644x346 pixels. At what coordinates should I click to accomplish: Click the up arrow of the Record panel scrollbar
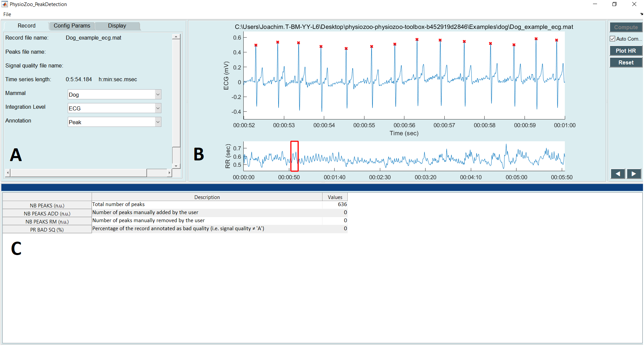click(176, 36)
